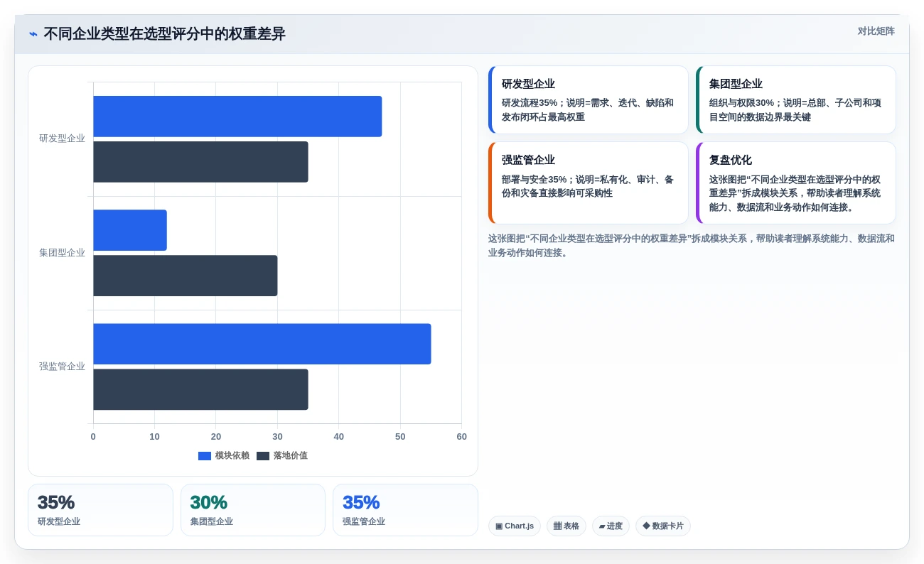This screenshot has width=924, height=564.
Task: Click the 研发型企业 axis label on the chart
Action: click(x=62, y=139)
